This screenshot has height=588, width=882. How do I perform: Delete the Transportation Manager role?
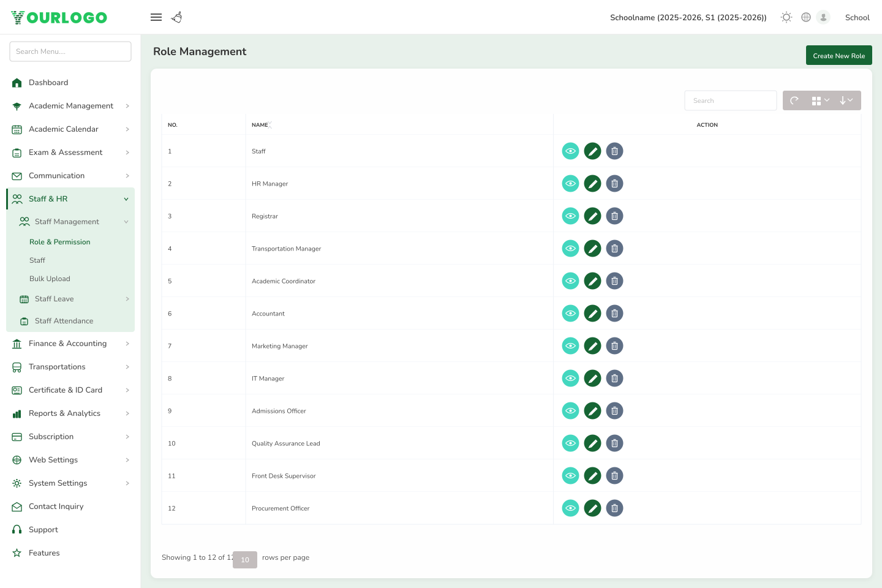pos(614,249)
